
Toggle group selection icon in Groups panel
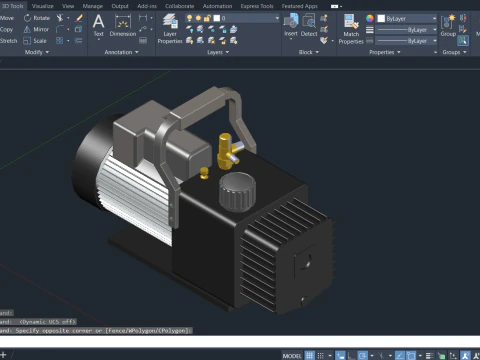pyautogui.click(x=463, y=41)
